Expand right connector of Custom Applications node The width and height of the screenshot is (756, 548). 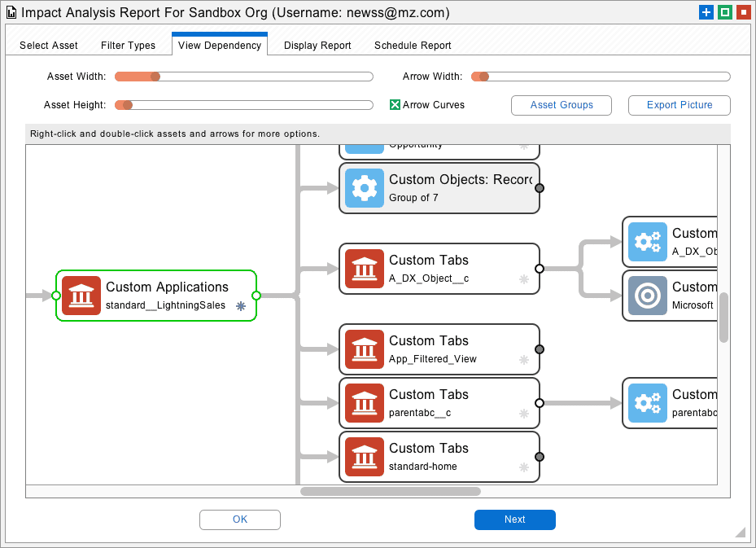click(256, 296)
